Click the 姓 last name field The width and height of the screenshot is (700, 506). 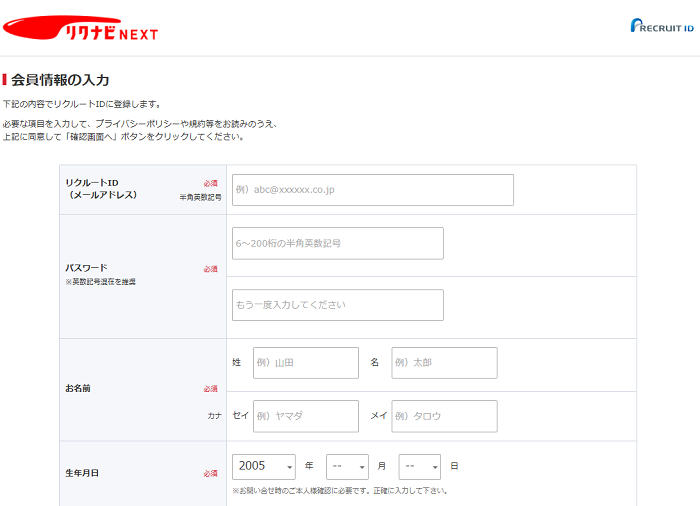pyautogui.click(x=305, y=363)
